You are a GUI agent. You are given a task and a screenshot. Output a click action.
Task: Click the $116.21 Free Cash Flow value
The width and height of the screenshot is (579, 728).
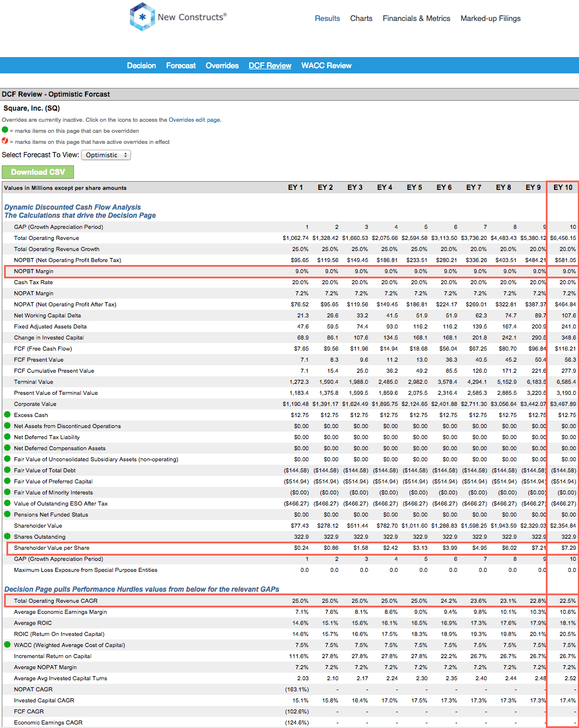pyautogui.click(x=566, y=348)
